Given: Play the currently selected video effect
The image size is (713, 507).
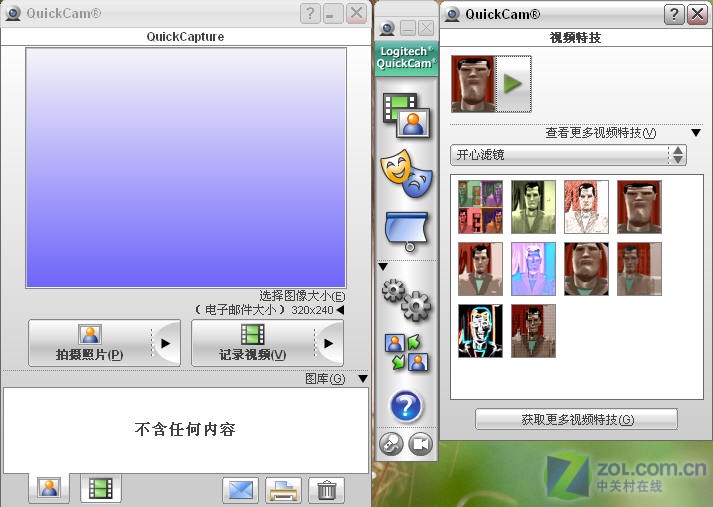Looking at the screenshot, I should point(513,84).
